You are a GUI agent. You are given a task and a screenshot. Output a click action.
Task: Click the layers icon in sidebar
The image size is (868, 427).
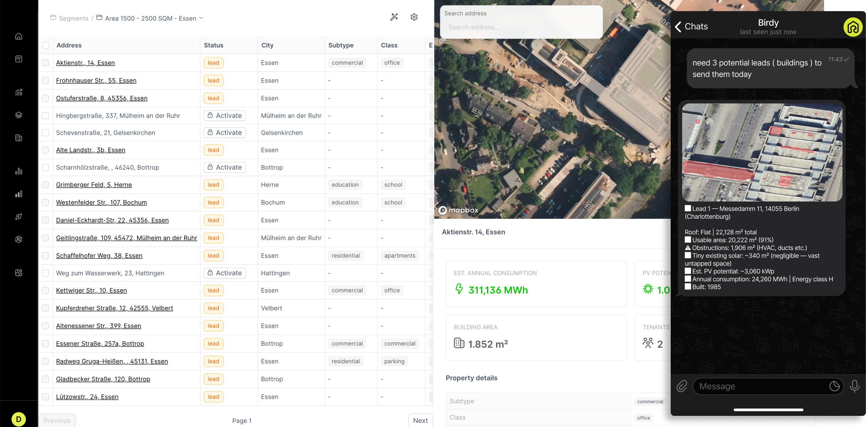point(19,115)
